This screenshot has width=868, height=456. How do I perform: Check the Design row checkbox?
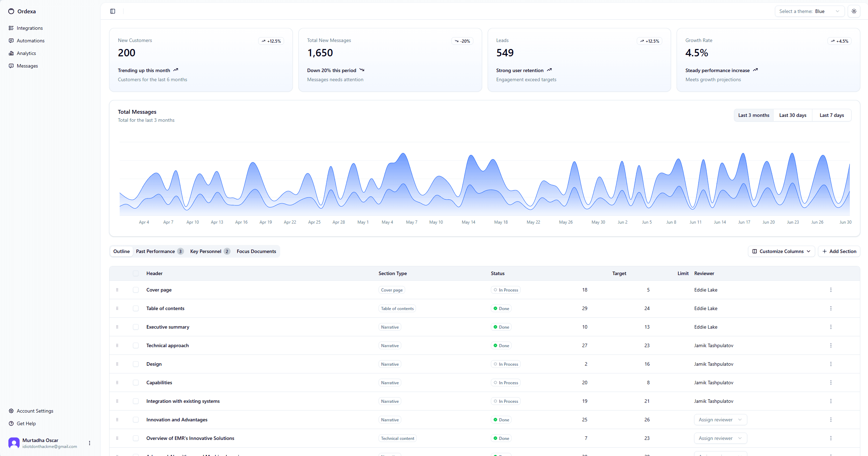point(136,364)
